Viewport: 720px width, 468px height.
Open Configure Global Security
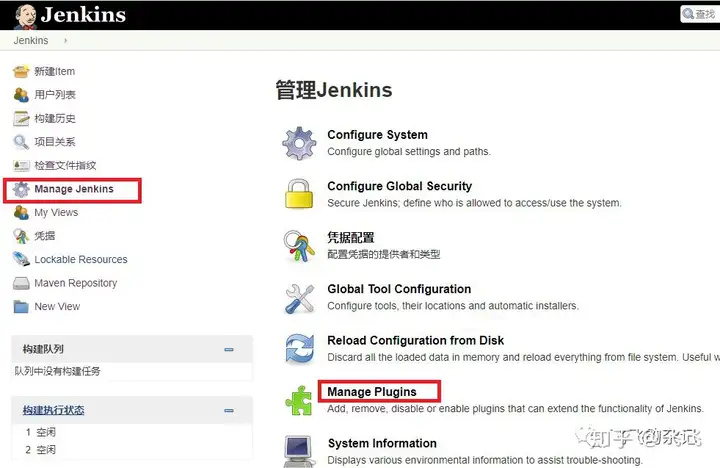click(399, 186)
